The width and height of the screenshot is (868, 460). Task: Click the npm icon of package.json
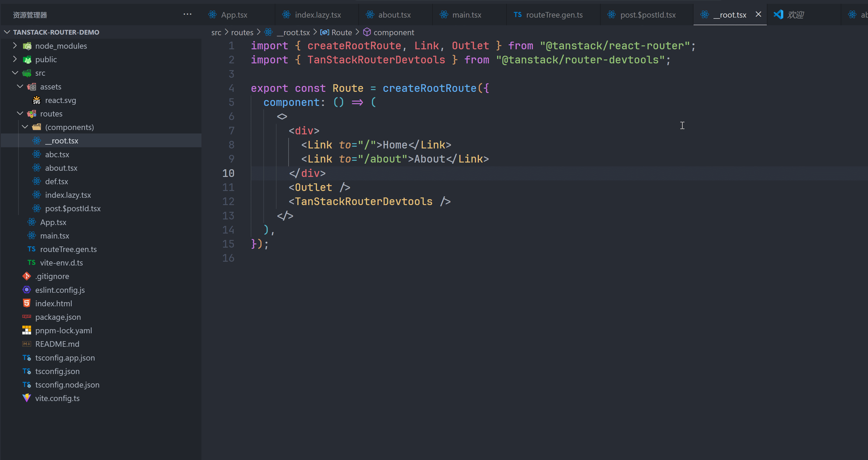27,317
